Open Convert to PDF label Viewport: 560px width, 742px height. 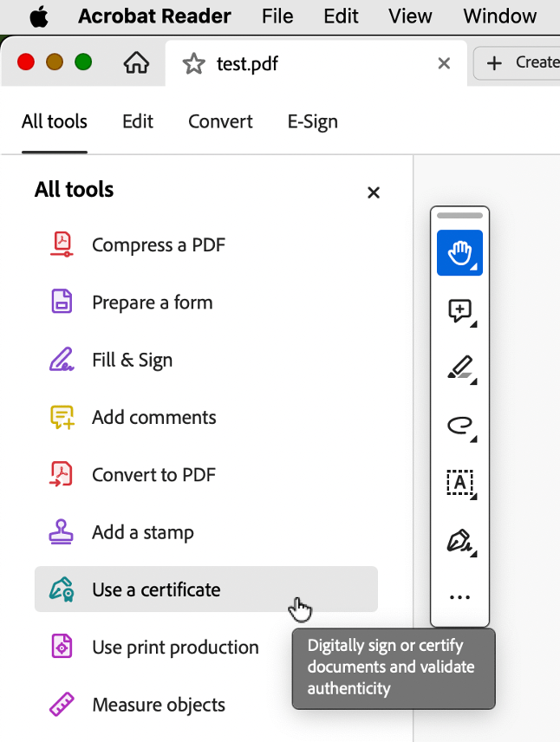(x=153, y=475)
